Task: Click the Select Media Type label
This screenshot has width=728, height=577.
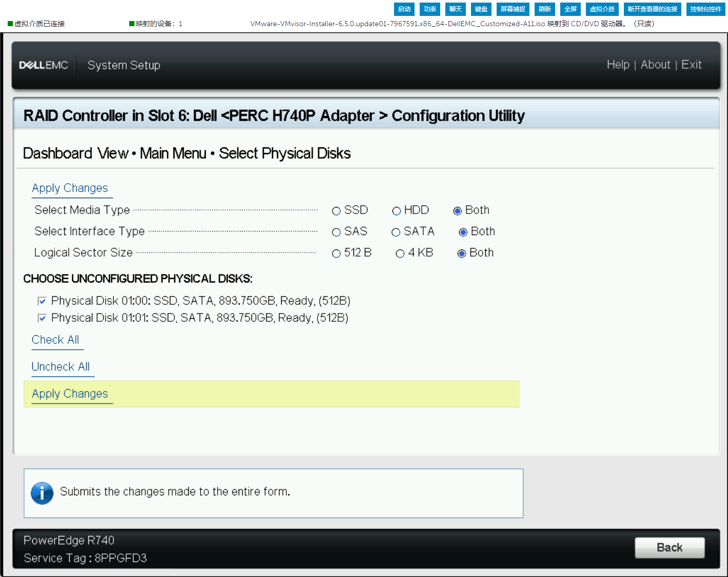Action: coord(82,210)
